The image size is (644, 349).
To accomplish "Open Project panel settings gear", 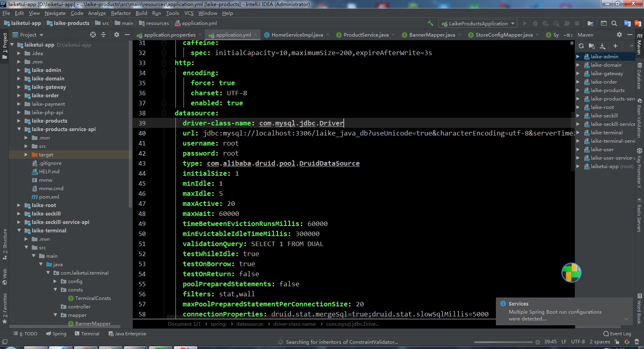I will [x=117, y=35].
